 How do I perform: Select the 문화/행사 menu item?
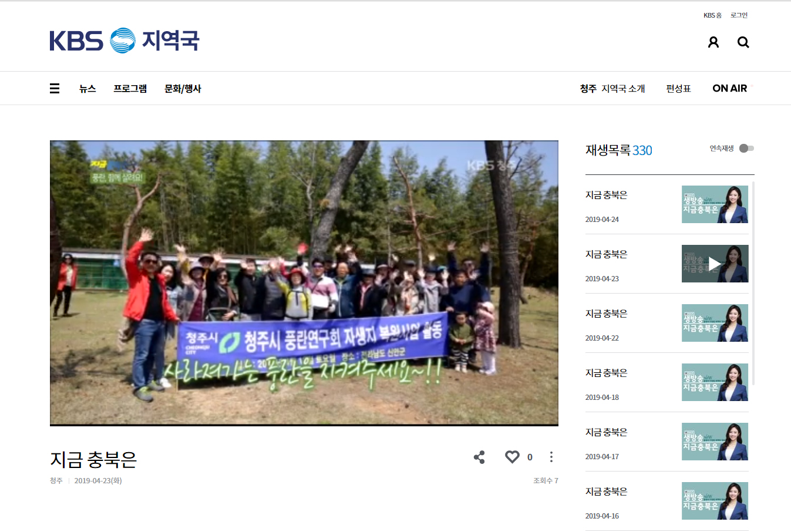tap(183, 89)
